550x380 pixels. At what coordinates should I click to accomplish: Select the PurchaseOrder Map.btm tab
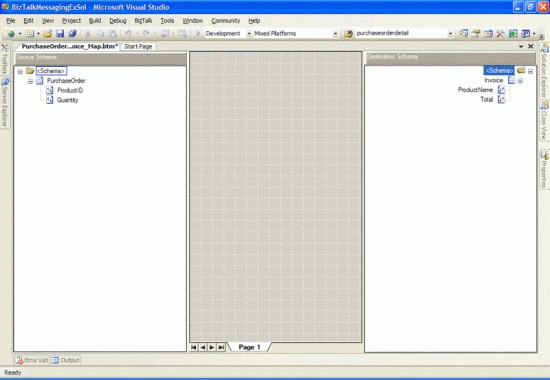tap(69, 46)
